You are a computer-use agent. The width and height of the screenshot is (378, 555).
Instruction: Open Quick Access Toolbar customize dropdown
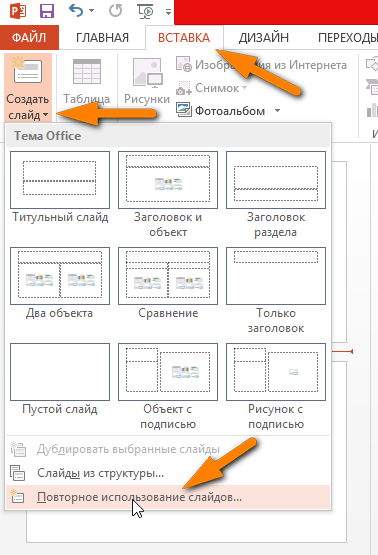click(168, 12)
